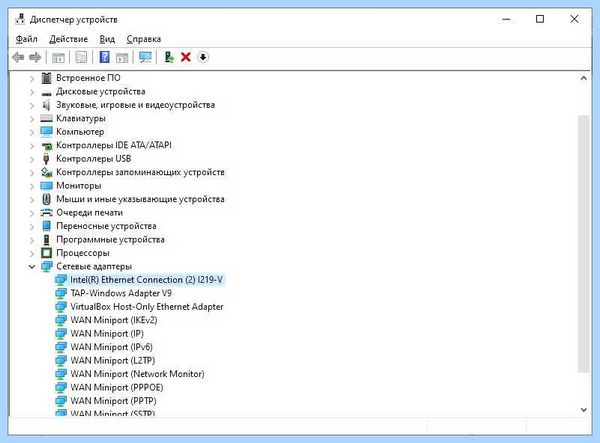
Task: Click Контроллеры запоминающих устройств label
Action: click(140, 172)
